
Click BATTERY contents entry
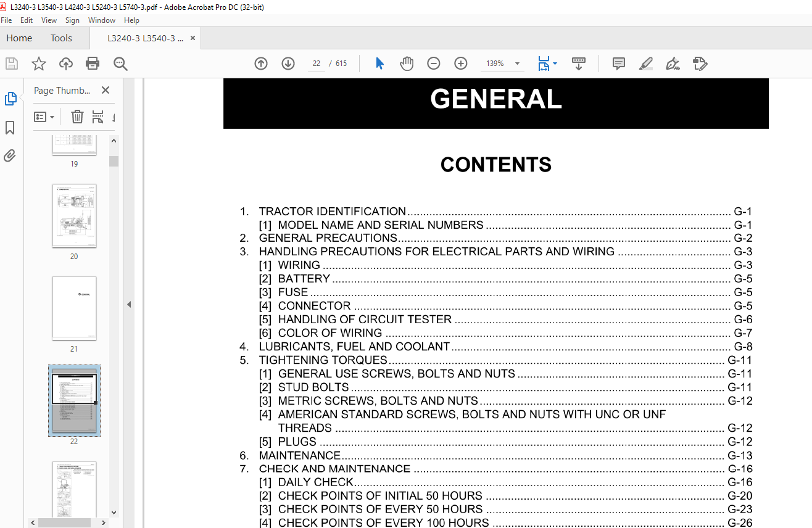click(304, 279)
